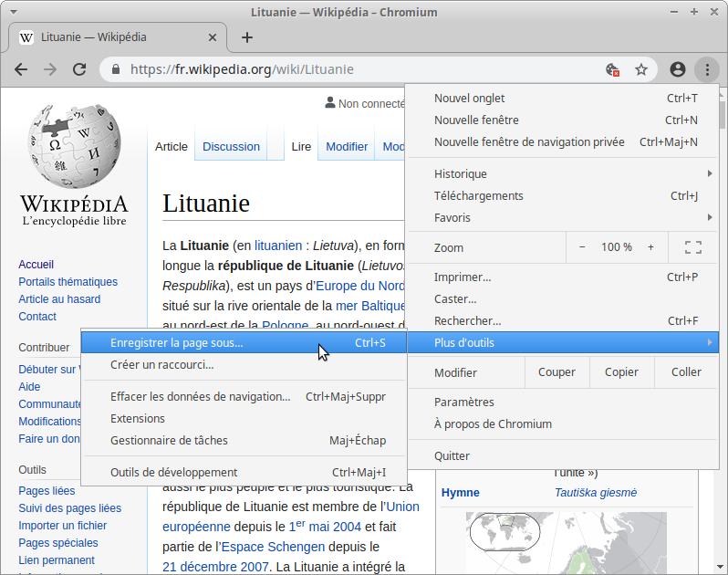The width and height of the screenshot is (728, 575).
Task: Decrease zoom with the minus button
Action: 583,247
